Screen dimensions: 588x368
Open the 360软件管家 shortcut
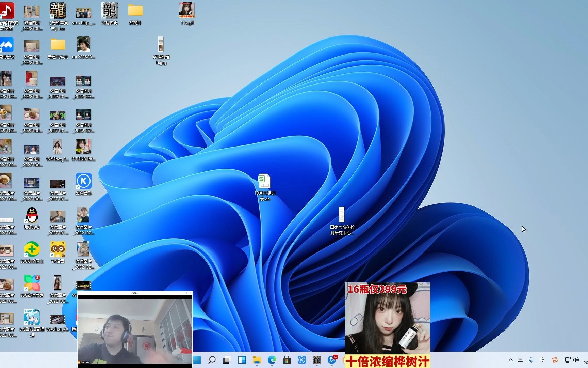click(x=32, y=286)
